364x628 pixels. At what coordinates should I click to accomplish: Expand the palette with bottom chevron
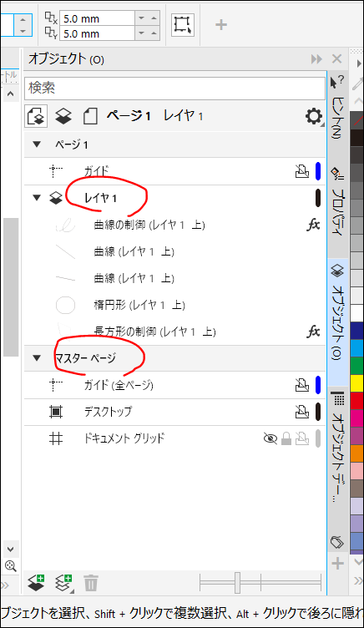click(x=358, y=563)
